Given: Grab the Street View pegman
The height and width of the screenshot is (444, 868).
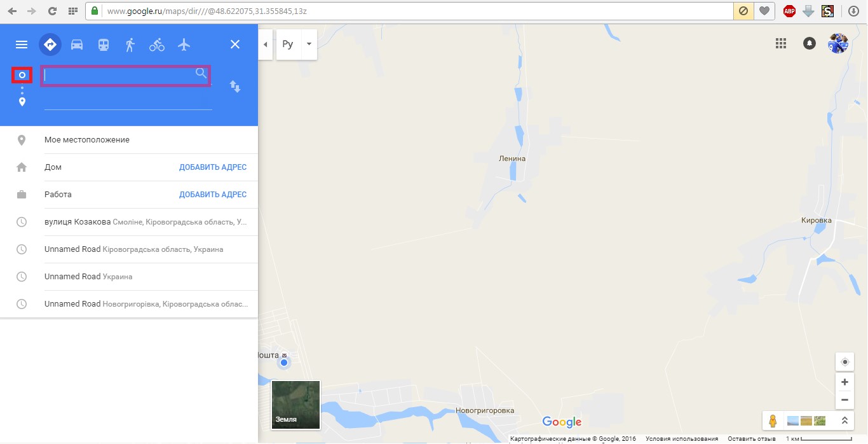Looking at the screenshot, I should [x=773, y=420].
